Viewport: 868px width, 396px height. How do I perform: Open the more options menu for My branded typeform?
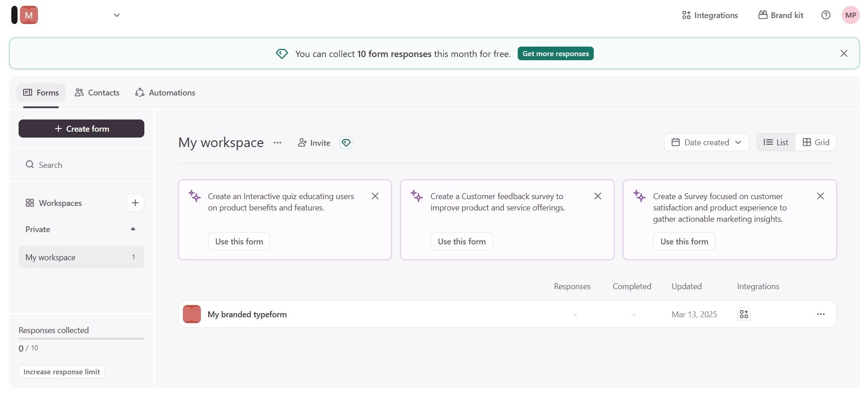pyautogui.click(x=820, y=314)
